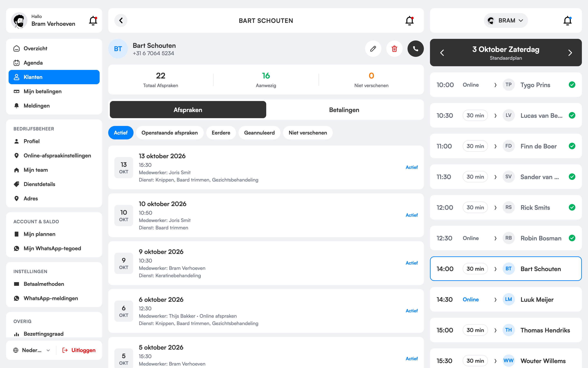Go to next day in date header
This screenshot has height=368, width=588.
point(570,53)
